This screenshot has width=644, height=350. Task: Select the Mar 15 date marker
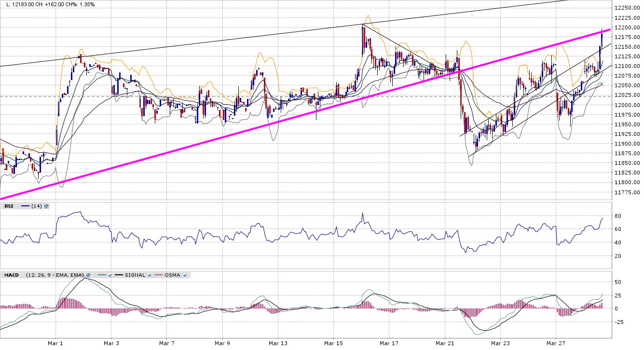pos(333,344)
